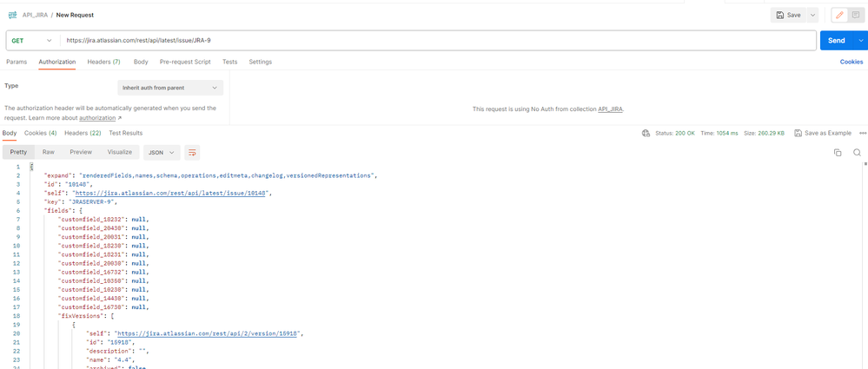This screenshot has height=369, width=868.
Task: Open the response Cookies (4) tab
Action: point(41,134)
